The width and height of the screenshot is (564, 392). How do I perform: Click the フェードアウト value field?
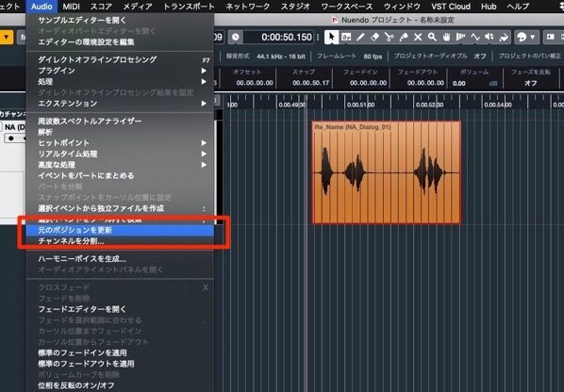(x=425, y=83)
